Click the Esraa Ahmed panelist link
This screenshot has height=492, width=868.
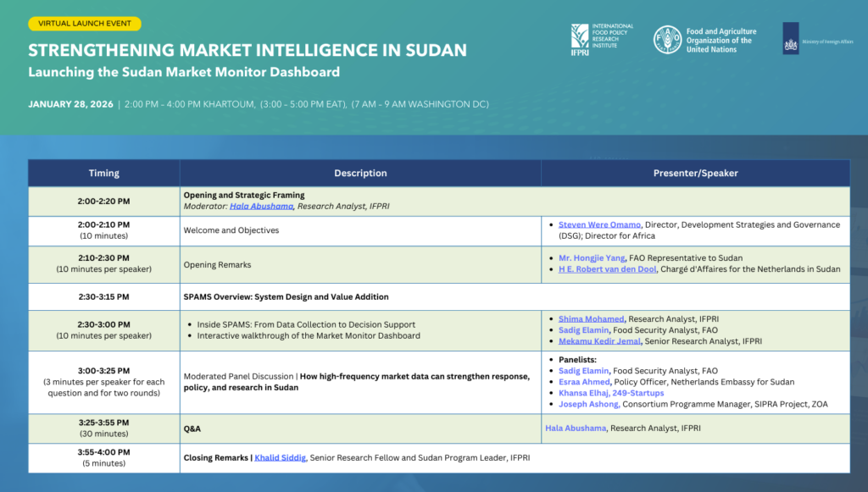[x=584, y=382]
